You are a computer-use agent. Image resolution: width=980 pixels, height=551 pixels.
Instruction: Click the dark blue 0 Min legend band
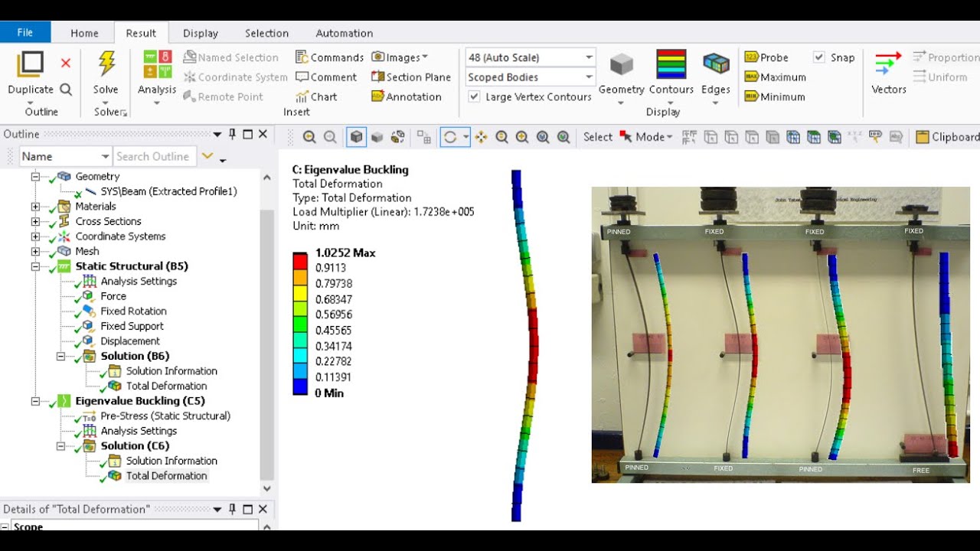pos(300,386)
